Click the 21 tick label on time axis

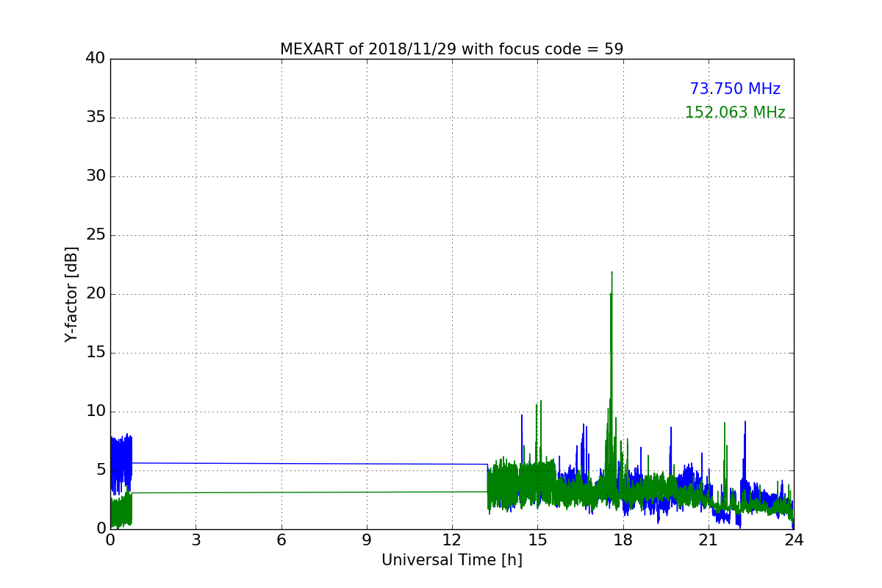pyautogui.click(x=708, y=540)
